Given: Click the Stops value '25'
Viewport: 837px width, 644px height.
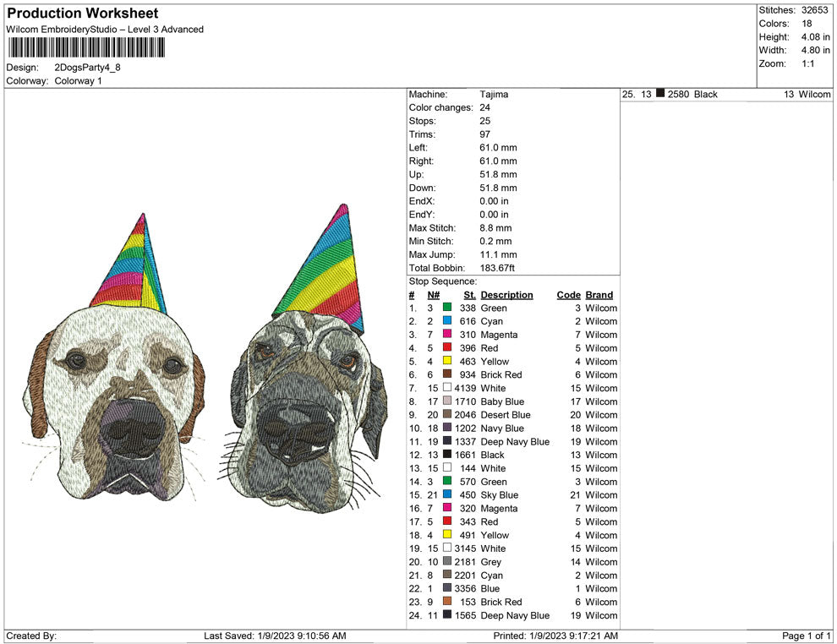Looking at the screenshot, I should coord(484,121).
